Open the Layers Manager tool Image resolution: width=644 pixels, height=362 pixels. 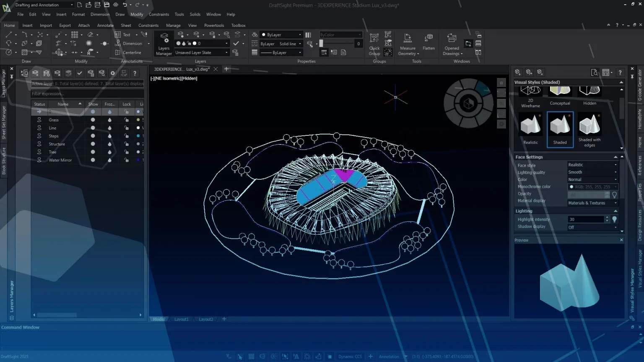164,43
